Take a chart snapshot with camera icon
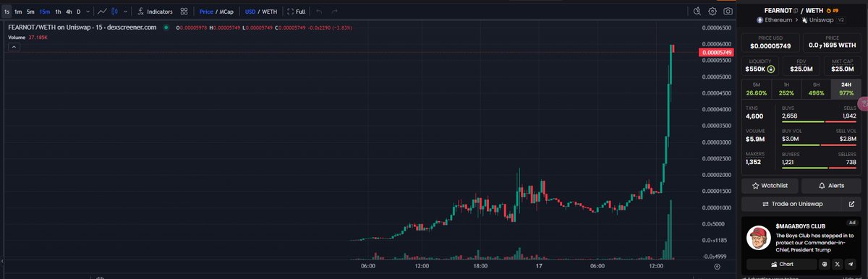This screenshot has height=279, width=868. click(728, 12)
